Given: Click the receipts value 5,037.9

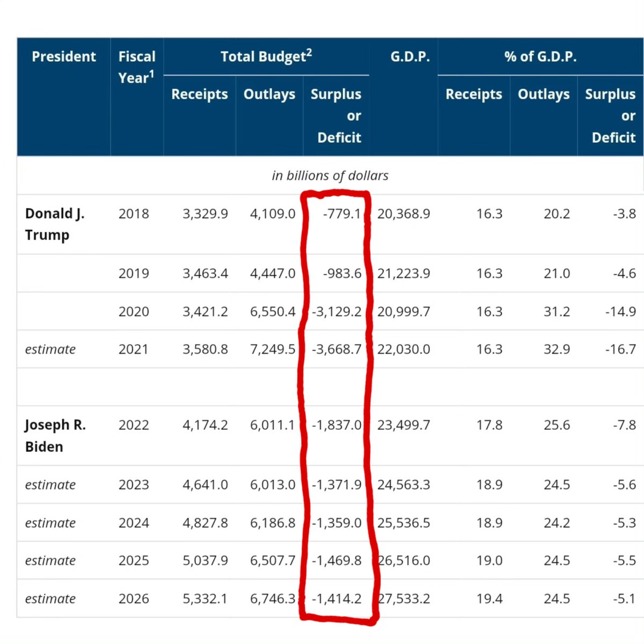Looking at the screenshot, I should pyautogui.click(x=205, y=560).
